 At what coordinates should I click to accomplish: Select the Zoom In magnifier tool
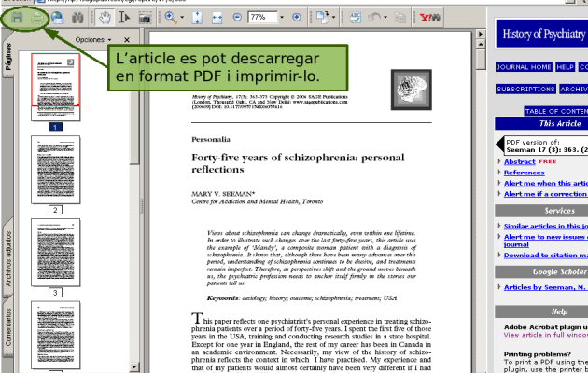click(x=171, y=17)
